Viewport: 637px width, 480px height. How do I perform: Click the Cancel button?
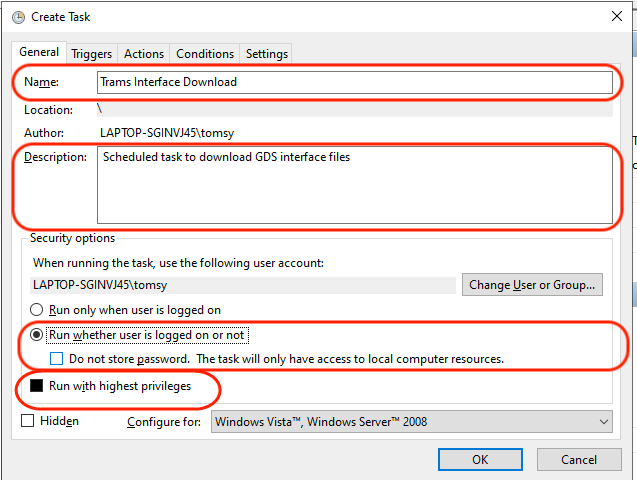(x=579, y=460)
